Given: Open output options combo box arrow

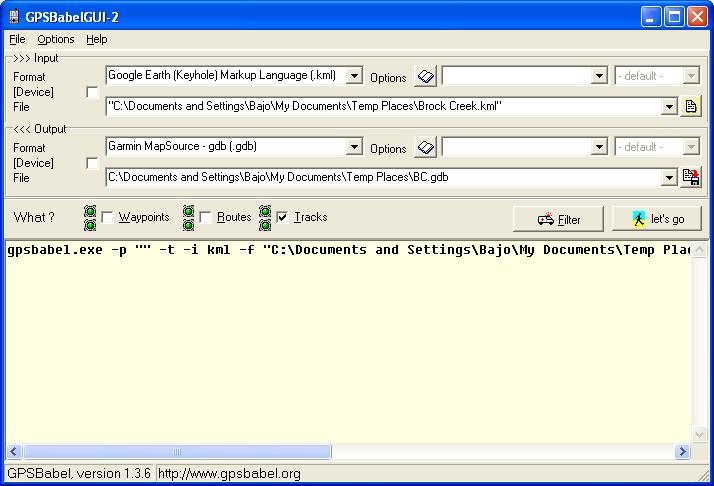Looking at the screenshot, I should coord(599,147).
